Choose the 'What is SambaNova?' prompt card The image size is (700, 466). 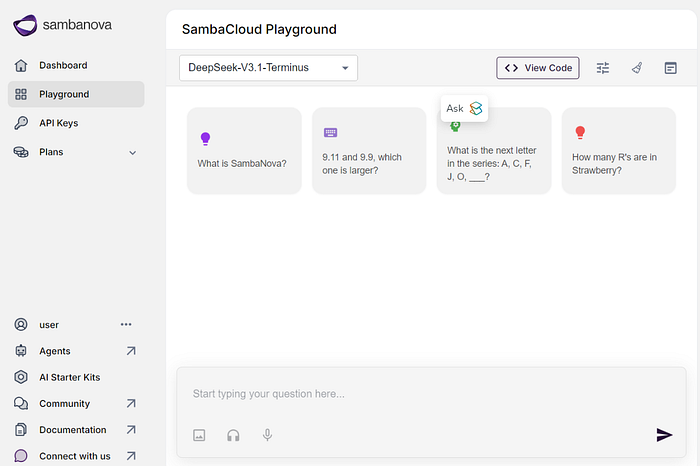pyautogui.click(x=244, y=151)
